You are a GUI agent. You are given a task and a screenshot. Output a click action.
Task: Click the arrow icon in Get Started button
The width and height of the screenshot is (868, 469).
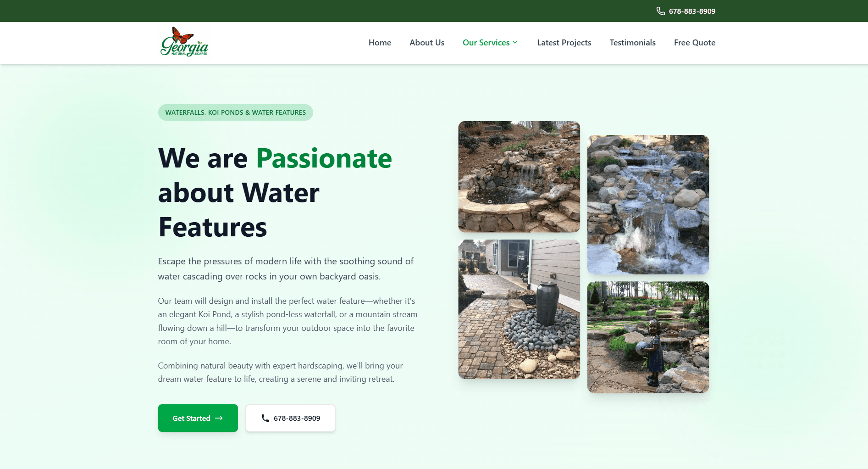click(219, 418)
